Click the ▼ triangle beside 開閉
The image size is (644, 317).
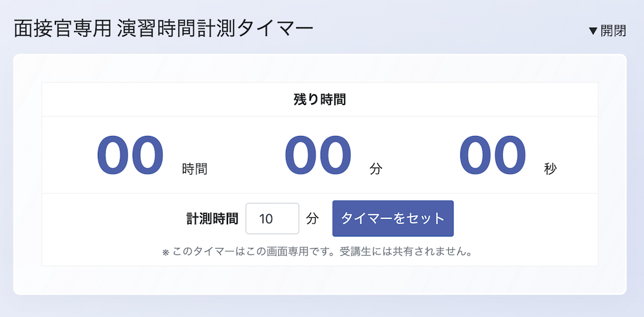point(592,31)
